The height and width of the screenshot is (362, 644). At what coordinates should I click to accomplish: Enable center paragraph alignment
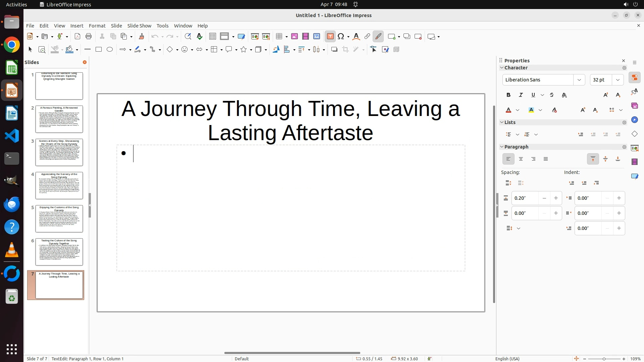coord(521,159)
